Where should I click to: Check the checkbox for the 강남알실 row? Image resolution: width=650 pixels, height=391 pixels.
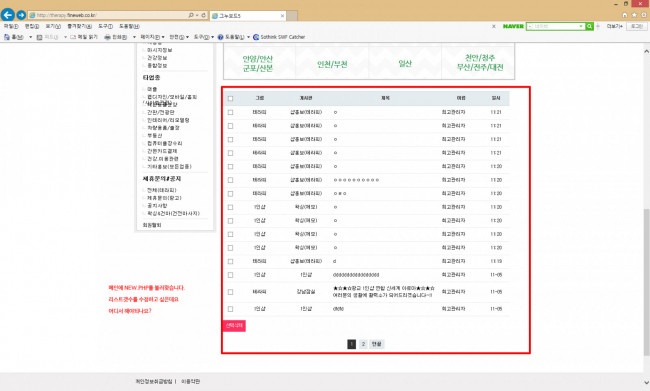230,292
